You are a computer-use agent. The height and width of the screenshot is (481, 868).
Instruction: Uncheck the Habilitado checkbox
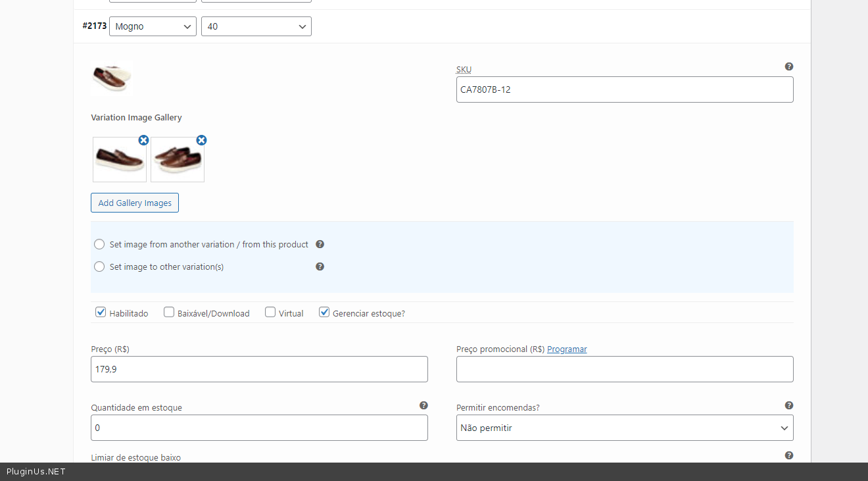coord(101,313)
